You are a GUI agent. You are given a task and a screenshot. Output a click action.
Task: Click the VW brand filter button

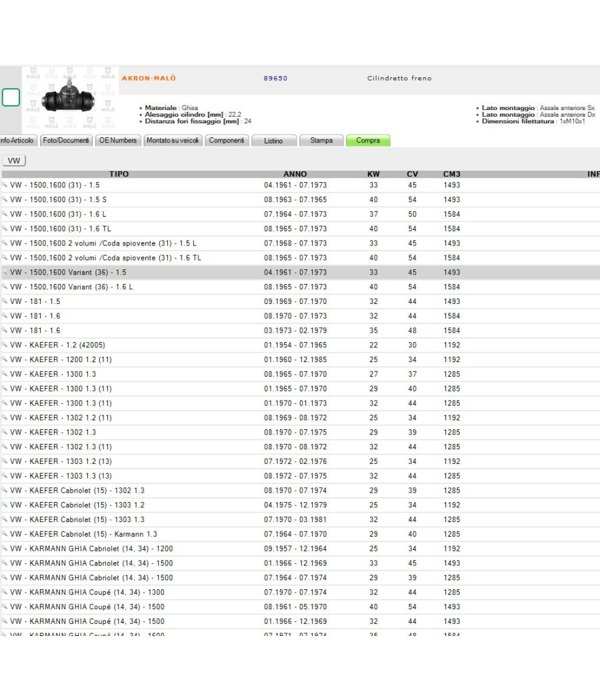coord(14,161)
